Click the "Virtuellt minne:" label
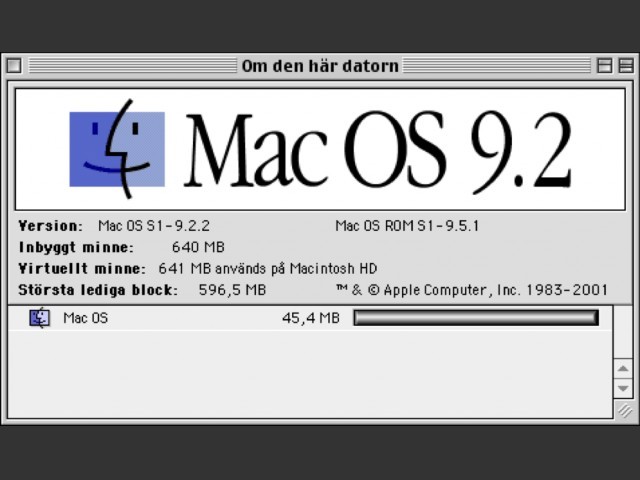The image size is (640, 480). tap(82, 269)
